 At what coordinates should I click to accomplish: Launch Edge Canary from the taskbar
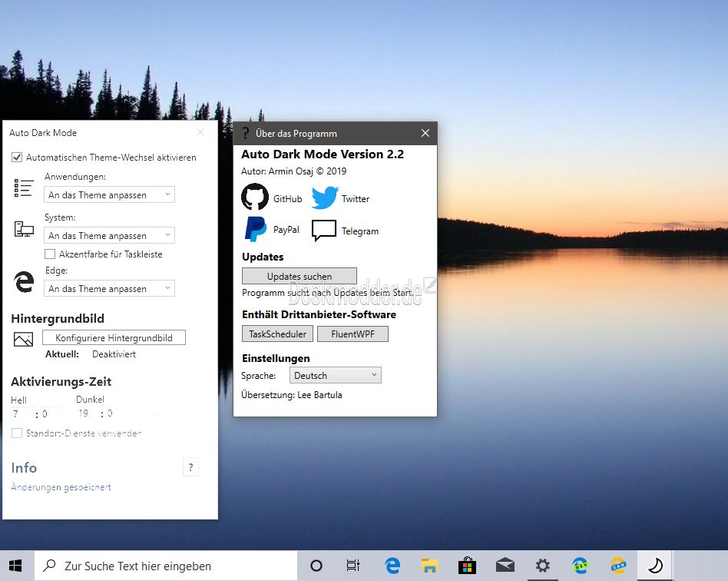618,566
